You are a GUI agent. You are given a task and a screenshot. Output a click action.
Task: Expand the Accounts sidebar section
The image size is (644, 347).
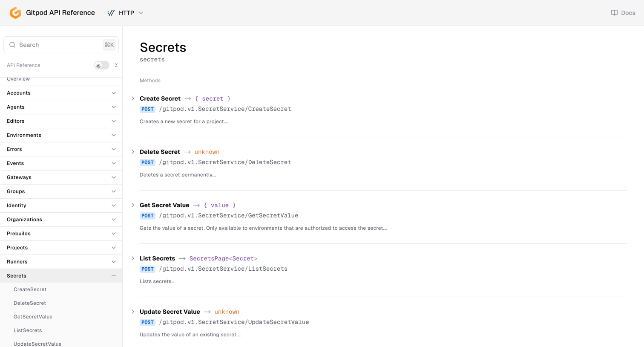(61, 93)
